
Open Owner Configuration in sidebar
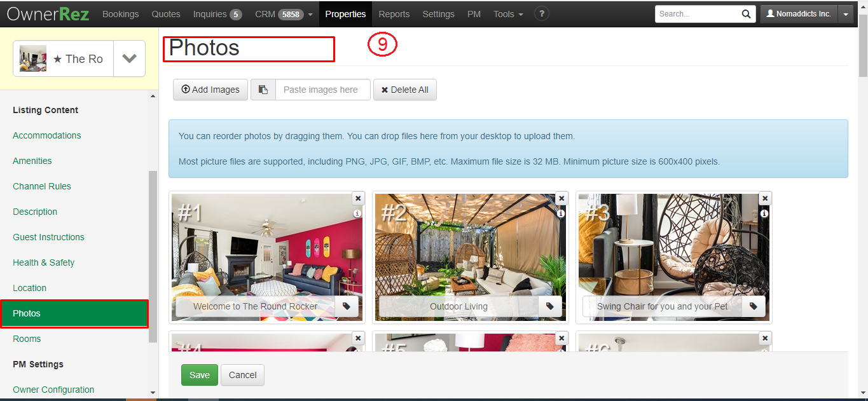(53, 390)
